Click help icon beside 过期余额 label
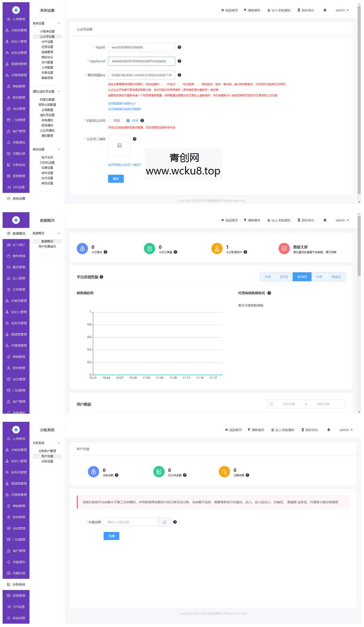The width and height of the screenshot is (364, 627). click(x=247, y=475)
